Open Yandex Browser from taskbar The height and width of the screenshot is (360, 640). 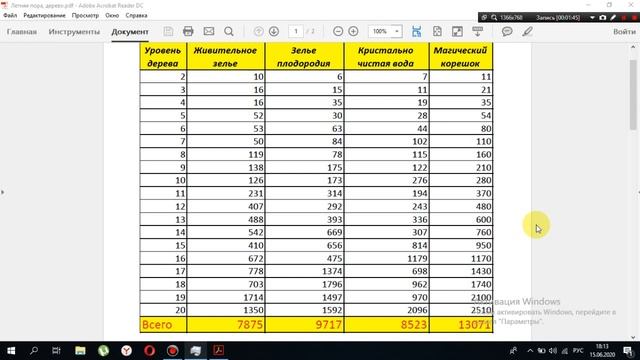point(127,351)
